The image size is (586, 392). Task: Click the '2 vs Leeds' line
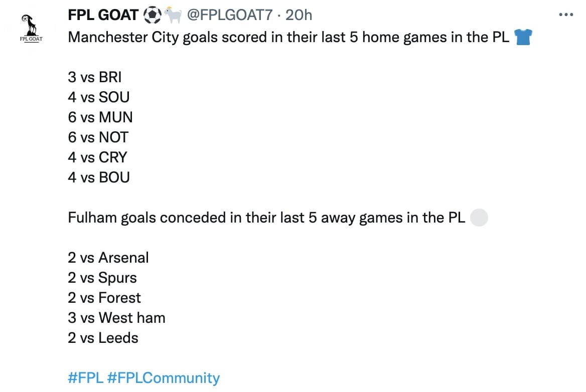point(103,338)
